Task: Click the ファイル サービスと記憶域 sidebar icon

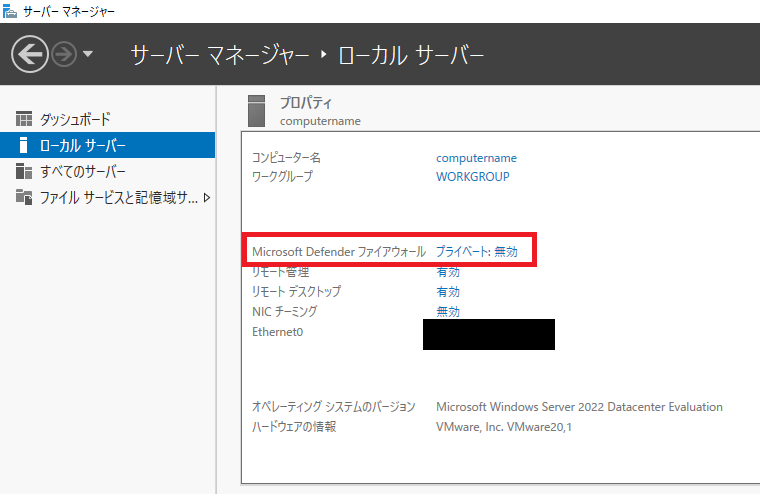Action: click(x=24, y=197)
